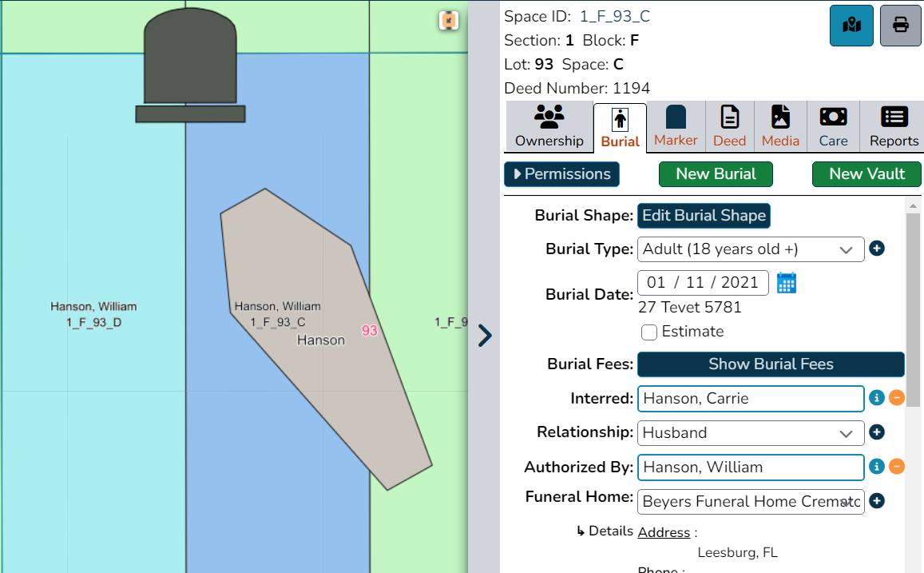Viewport: 924px width, 573px height.
Task: Click Show Burial Fees button
Action: coord(771,364)
